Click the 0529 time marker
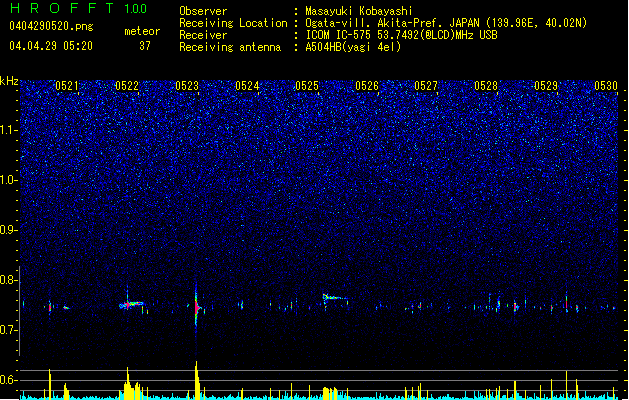Screen dimensions: 629x400 [x=546, y=86]
